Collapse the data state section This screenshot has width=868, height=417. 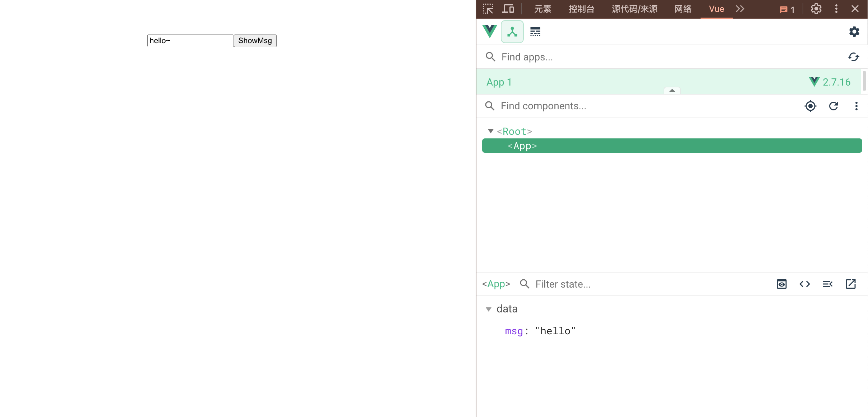[488, 309]
